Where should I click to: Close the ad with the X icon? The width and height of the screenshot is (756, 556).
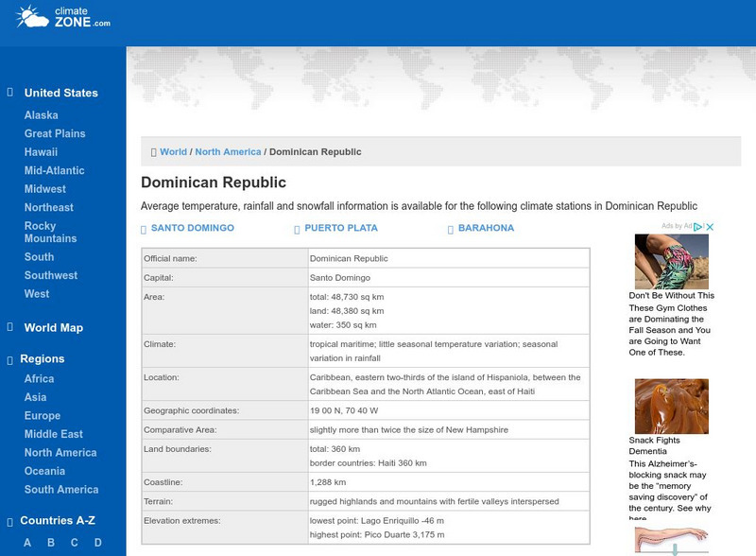click(x=710, y=227)
